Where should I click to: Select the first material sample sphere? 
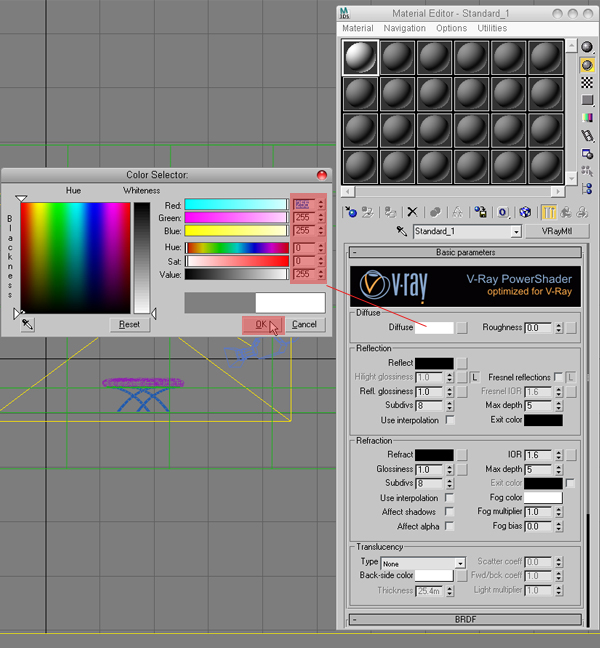pos(360,57)
